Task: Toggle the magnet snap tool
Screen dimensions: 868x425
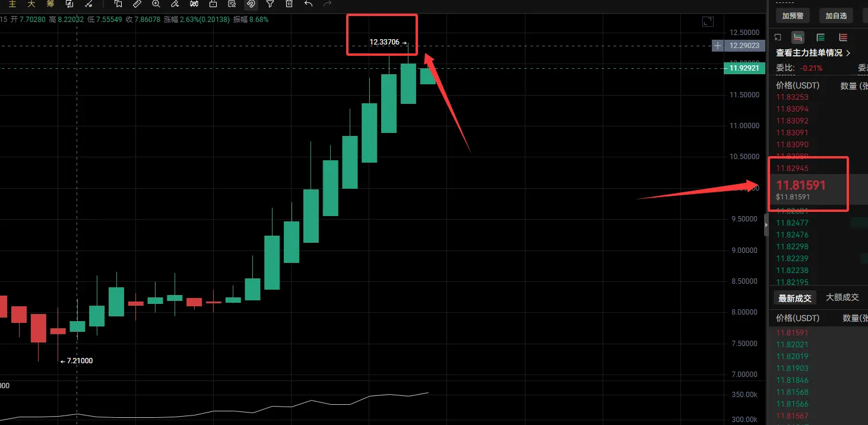Action: click(251, 4)
